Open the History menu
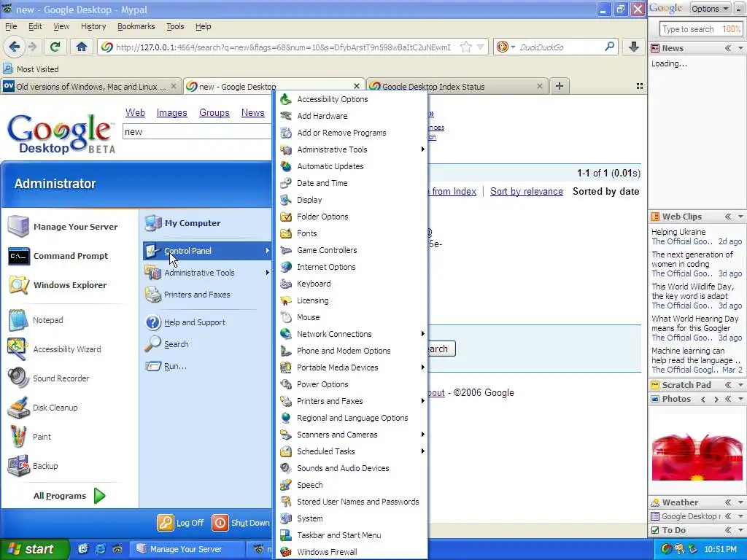 point(93,26)
